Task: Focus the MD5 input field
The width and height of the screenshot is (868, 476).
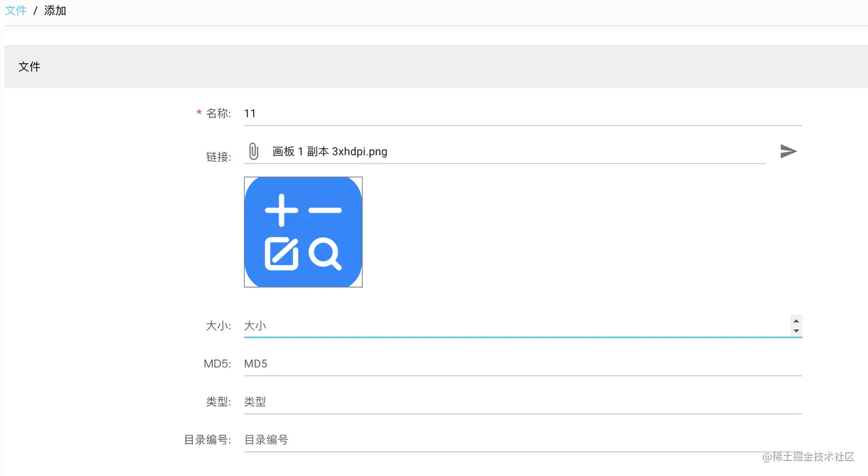Action: 523,364
